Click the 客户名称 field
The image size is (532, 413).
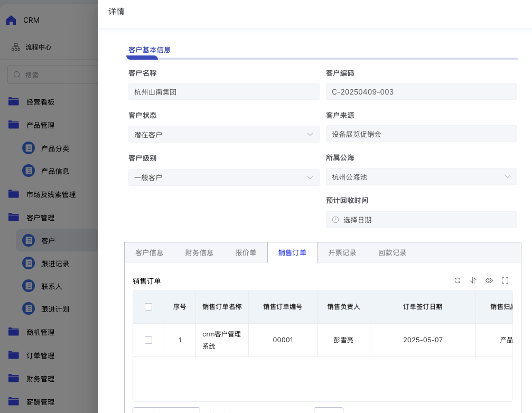point(224,91)
